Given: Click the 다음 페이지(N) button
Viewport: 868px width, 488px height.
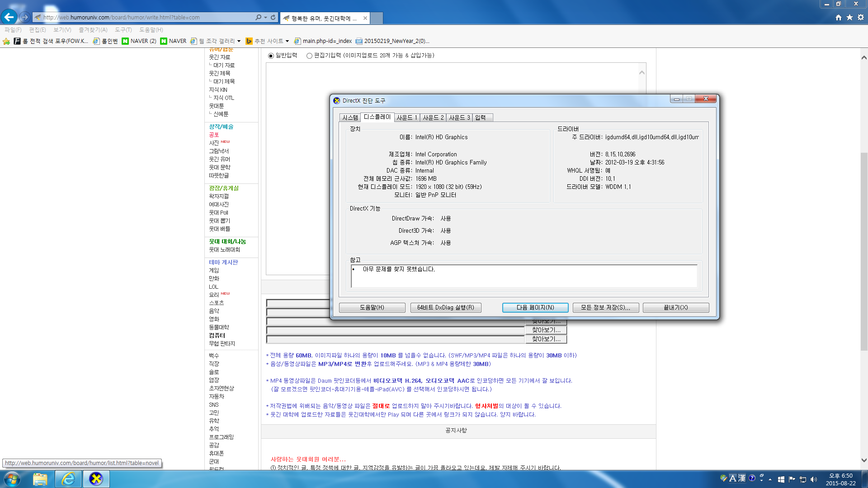Looking at the screenshot, I should [535, 307].
